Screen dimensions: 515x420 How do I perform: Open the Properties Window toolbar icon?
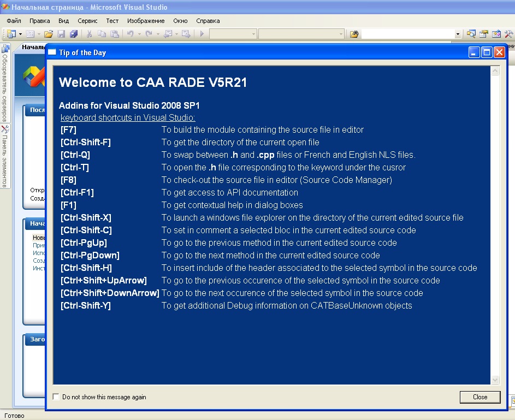click(x=483, y=34)
